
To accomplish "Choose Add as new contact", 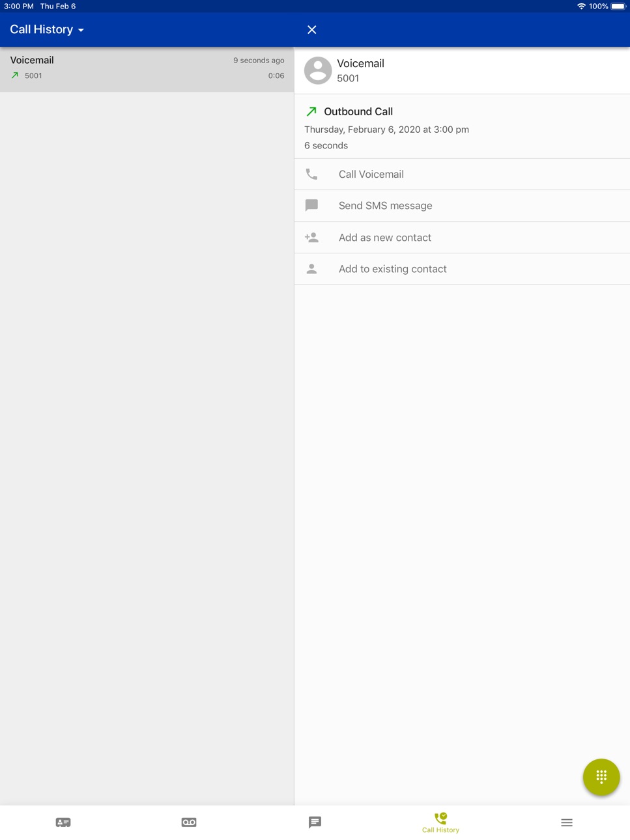I will pos(462,237).
